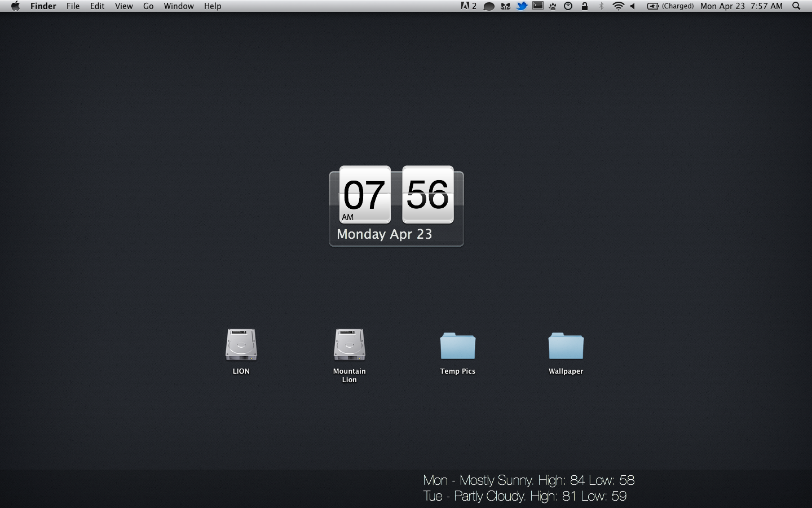The height and width of the screenshot is (508, 812).
Task: Open the Wi-Fi status menu
Action: click(619, 6)
